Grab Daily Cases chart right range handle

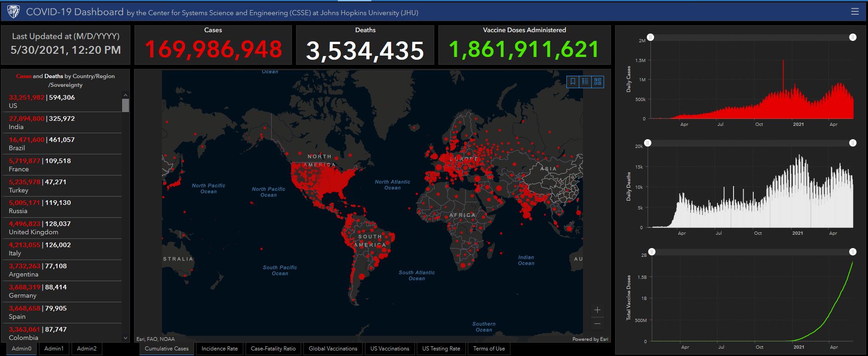[x=853, y=37]
